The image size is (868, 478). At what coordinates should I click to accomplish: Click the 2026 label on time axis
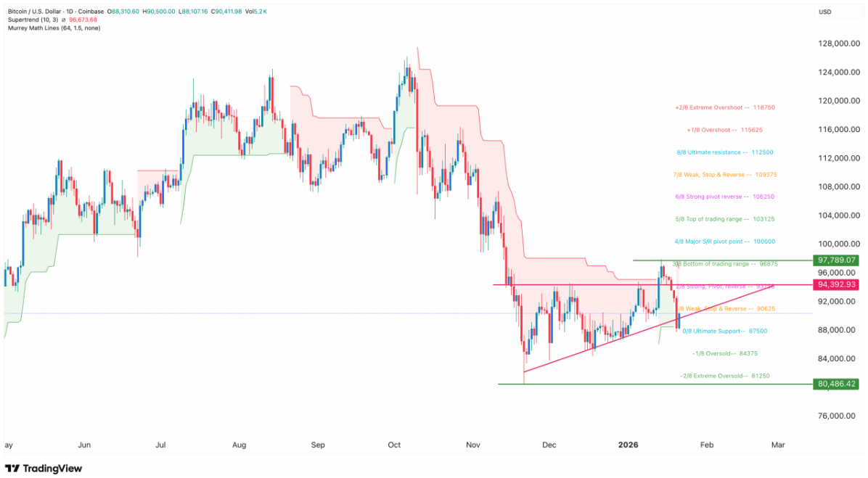coord(628,444)
